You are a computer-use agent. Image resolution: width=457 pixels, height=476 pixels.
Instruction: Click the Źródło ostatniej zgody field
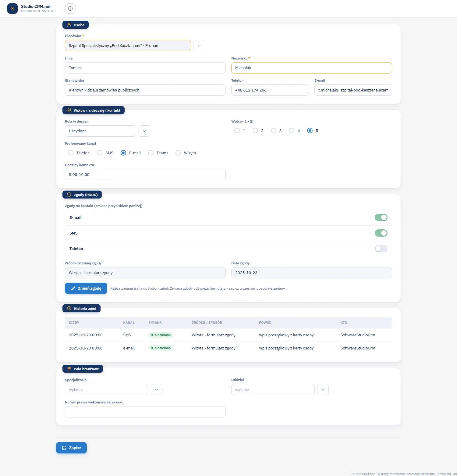[145, 273]
